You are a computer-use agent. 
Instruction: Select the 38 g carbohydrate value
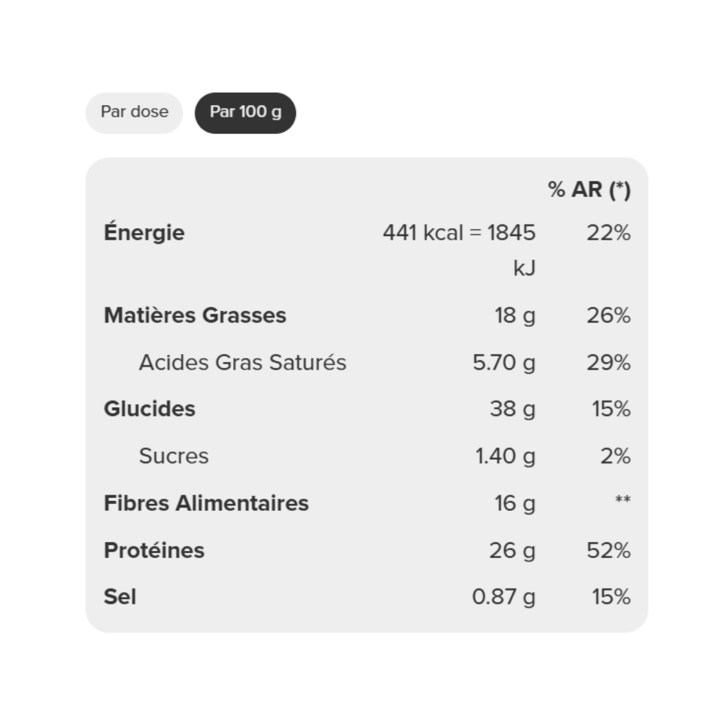[x=513, y=409]
